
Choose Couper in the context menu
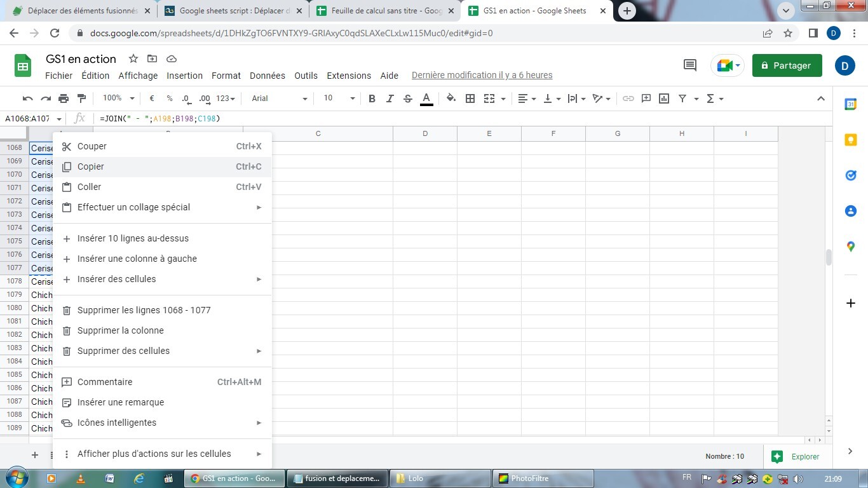point(162,146)
